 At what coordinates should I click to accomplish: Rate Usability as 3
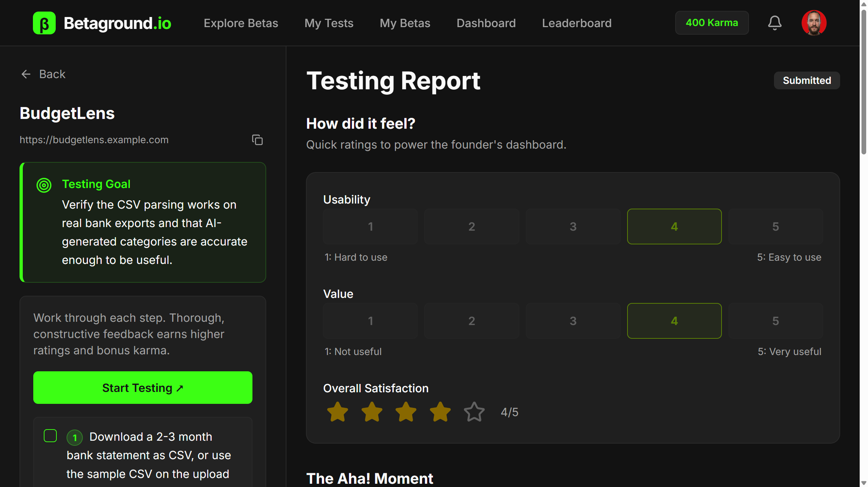573,227
